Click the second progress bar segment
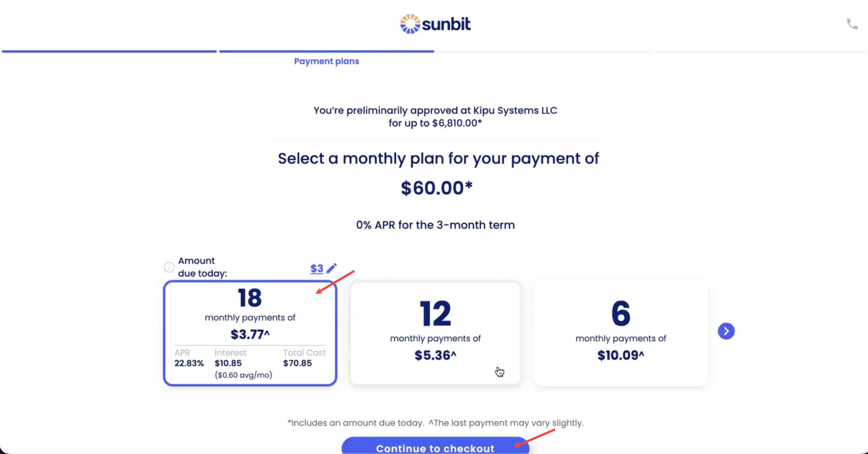The height and width of the screenshot is (454, 868). click(x=327, y=52)
